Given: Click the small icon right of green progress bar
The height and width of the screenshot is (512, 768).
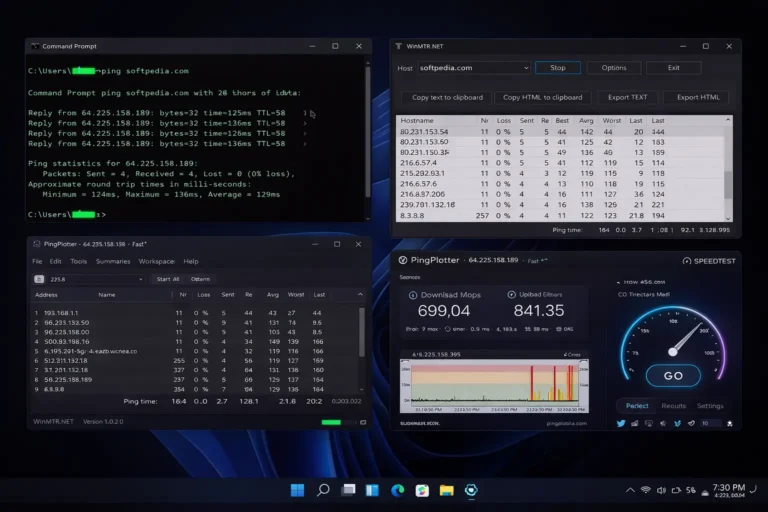Looking at the screenshot, I should pos(363,422).
